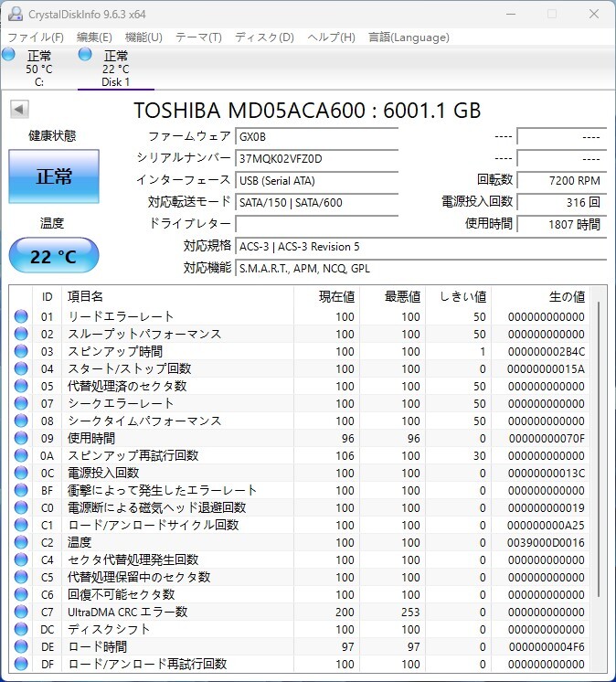Click worst value 253 in UltraDMA CRC row
This screenshot has width=616, height=682.
tap(410, 612)
